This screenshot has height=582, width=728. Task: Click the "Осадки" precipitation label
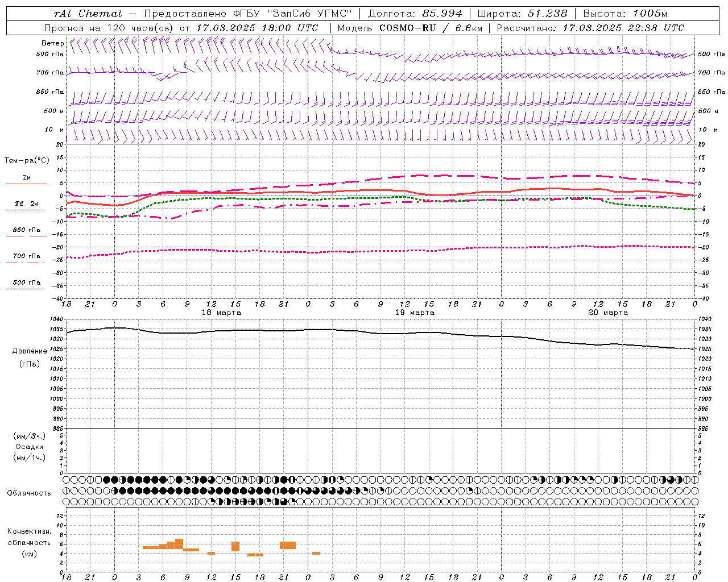tap(30, 447)
